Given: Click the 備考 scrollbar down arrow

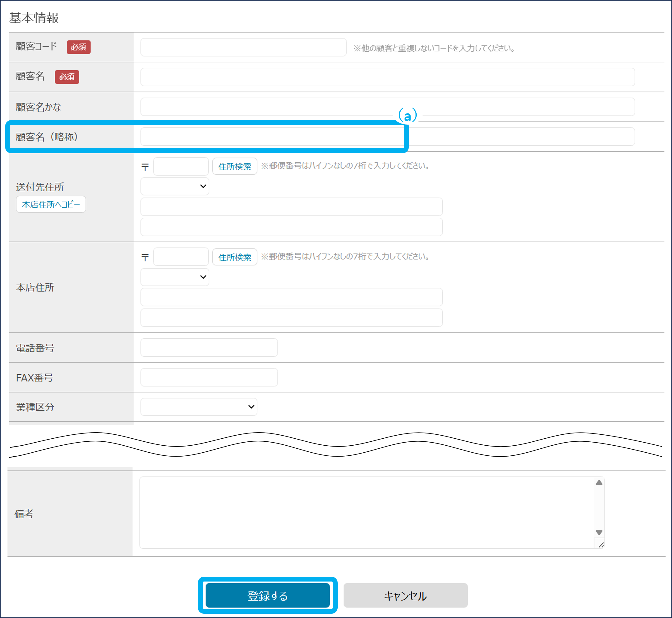Looking at the screenshot, I should click(x=599, y=532).
